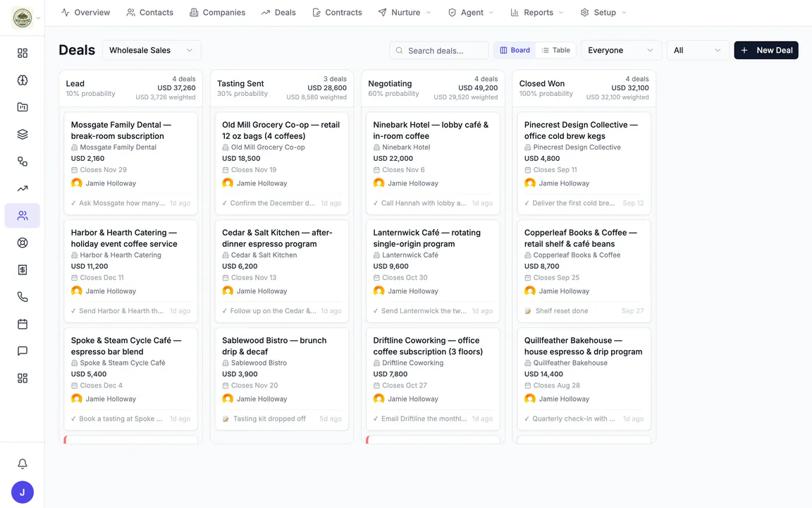Open the chat bubble icon in sidebar
This screenshot has height=508, width=812.
pyautogui.click(x=23, y=351)
